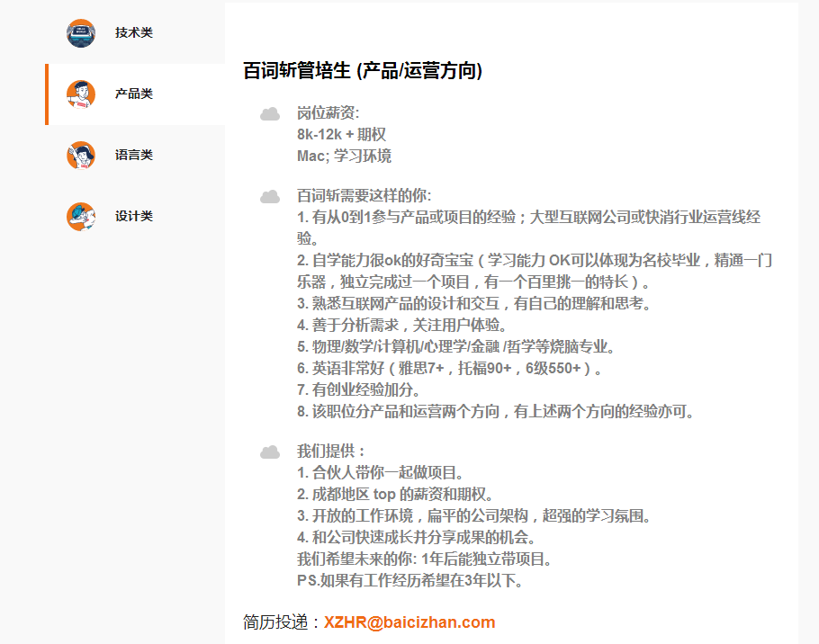Click the cloud icon beside 百词斩需要这样的你
The image size is (819, 644).
[x=270, y=196]
